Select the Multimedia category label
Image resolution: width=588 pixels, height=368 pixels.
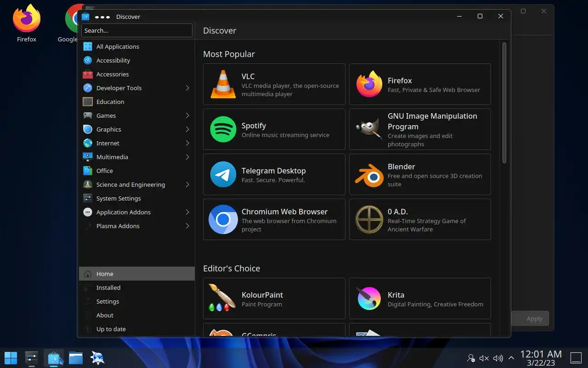[x=112, y=157]
